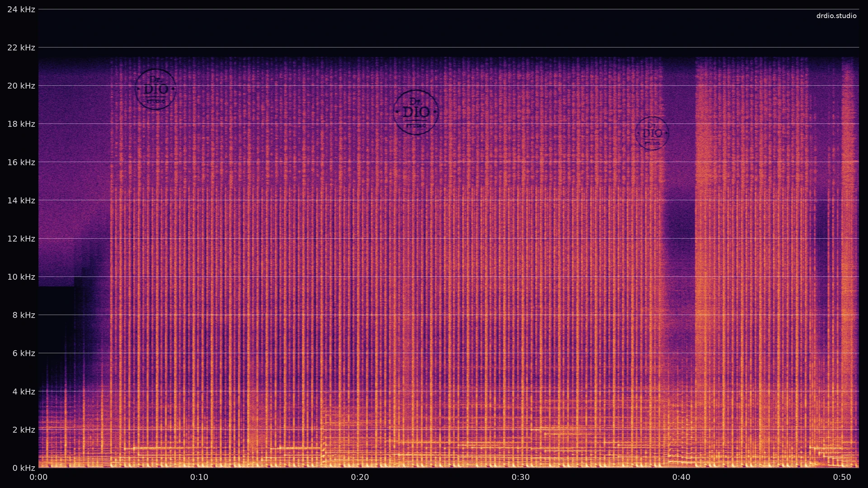Click the 0:40 time label
Image resolution: width=868 pixels, height=488 pixels.
(681, 477)
